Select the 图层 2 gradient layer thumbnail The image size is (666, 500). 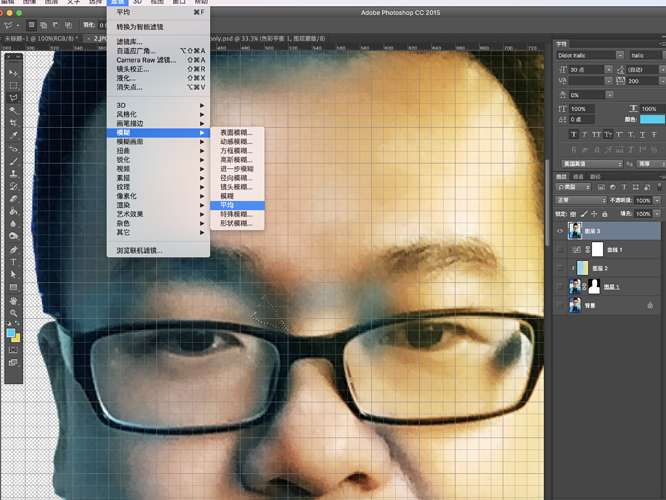coord(583,268)
